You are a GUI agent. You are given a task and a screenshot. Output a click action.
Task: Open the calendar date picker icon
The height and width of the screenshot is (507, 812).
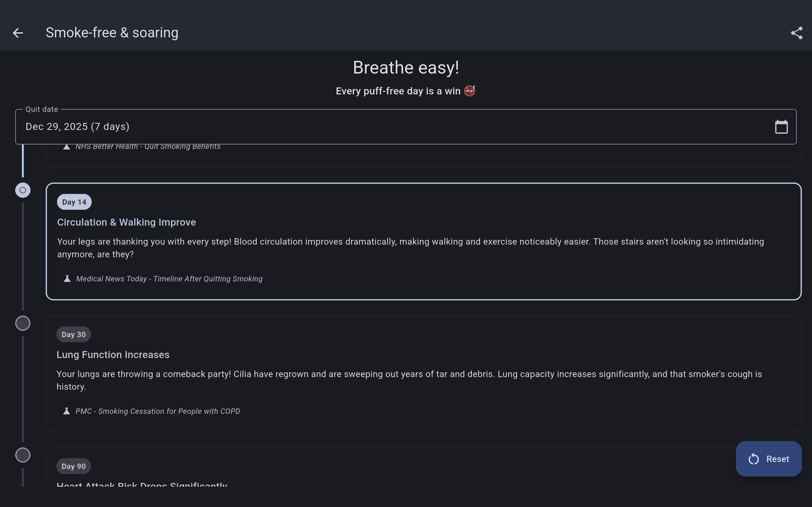point(781,127)
